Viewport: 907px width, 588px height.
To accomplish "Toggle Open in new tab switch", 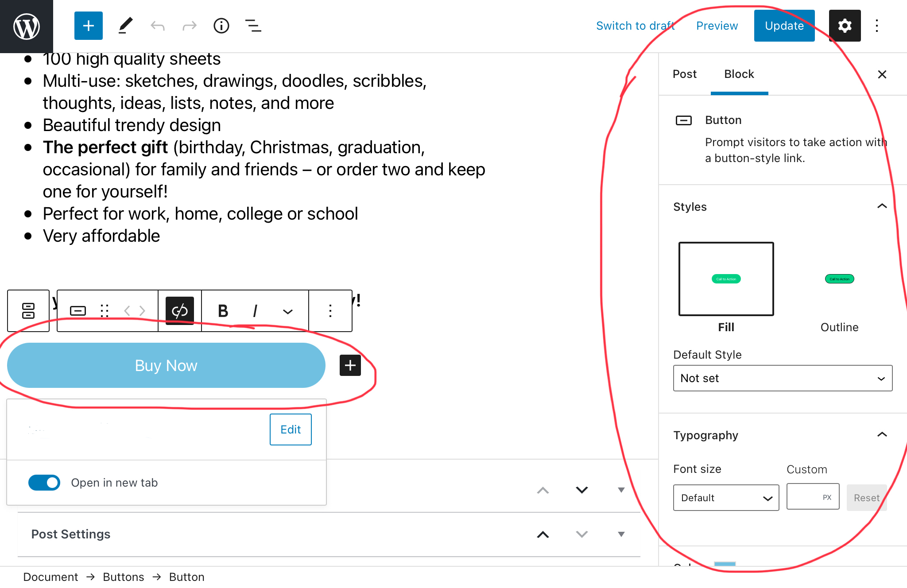I will [44, 483].
